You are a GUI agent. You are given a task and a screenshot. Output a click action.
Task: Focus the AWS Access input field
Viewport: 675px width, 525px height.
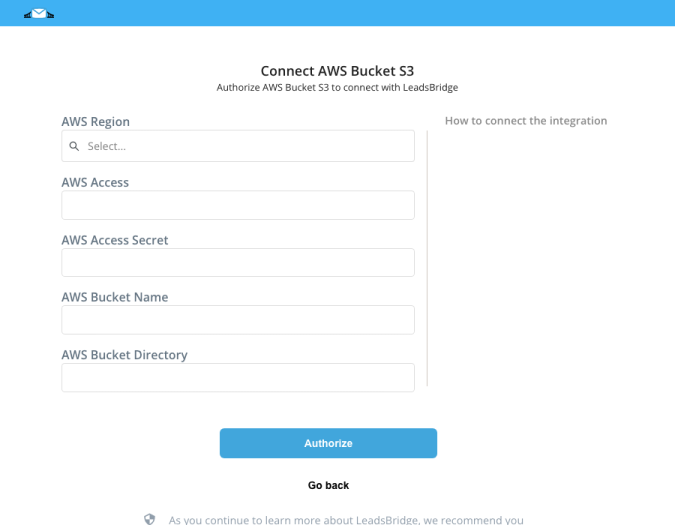point(238,205)
